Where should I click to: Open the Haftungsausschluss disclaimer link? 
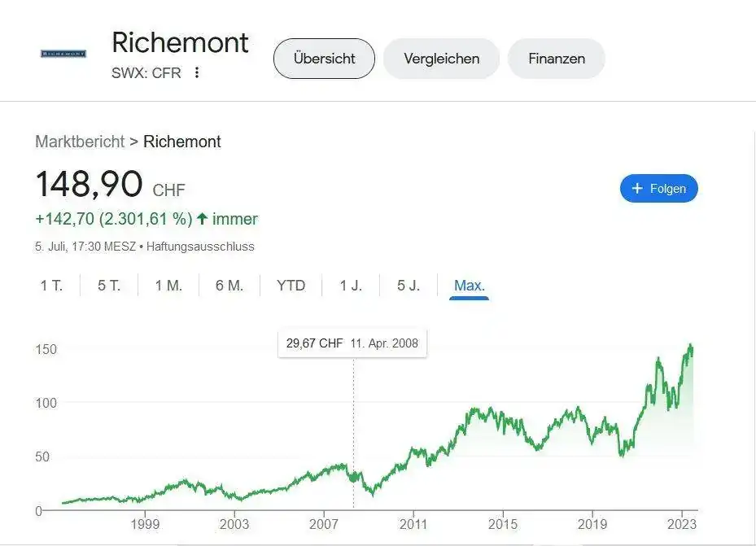coord(200,247)
